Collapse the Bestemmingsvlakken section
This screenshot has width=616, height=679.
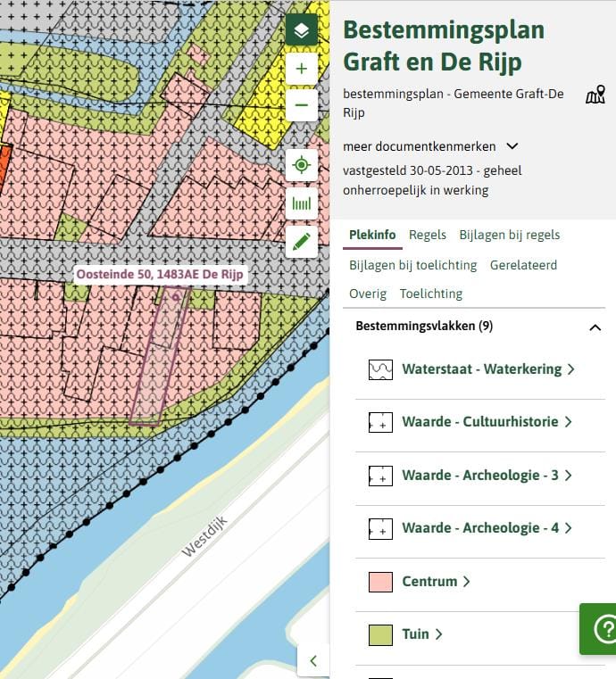[595, 327]
